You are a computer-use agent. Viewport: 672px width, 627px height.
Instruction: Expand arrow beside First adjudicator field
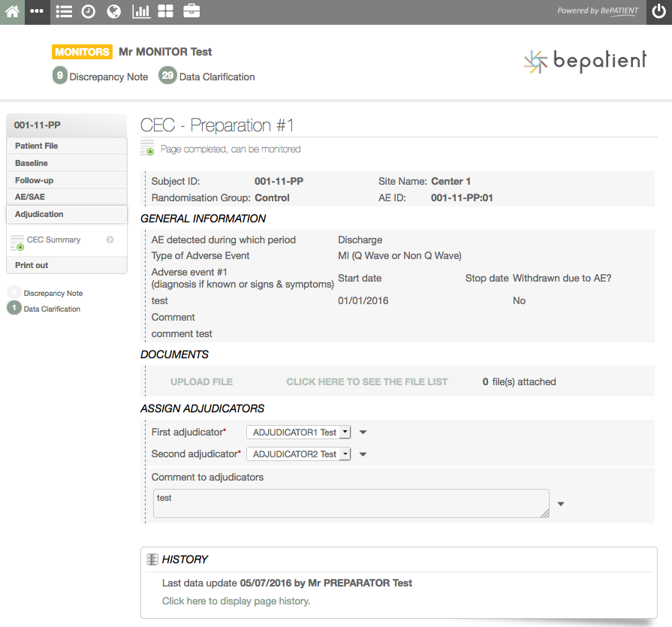coord(363,433)
